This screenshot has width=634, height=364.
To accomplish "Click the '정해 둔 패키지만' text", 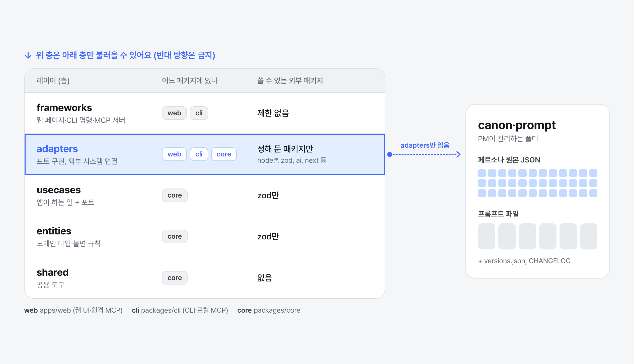I will [285, 149].
